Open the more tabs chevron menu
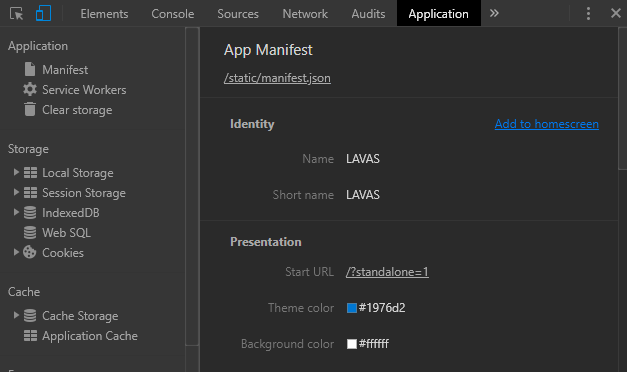Viewport: 627px width, 372px height. point(494,13)
